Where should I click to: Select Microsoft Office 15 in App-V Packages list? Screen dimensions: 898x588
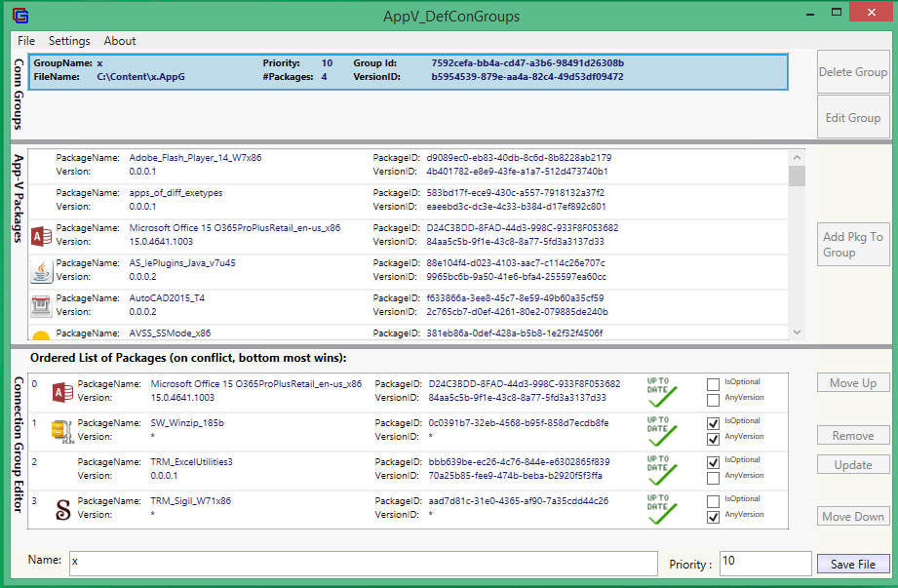(x=409, y=236)
